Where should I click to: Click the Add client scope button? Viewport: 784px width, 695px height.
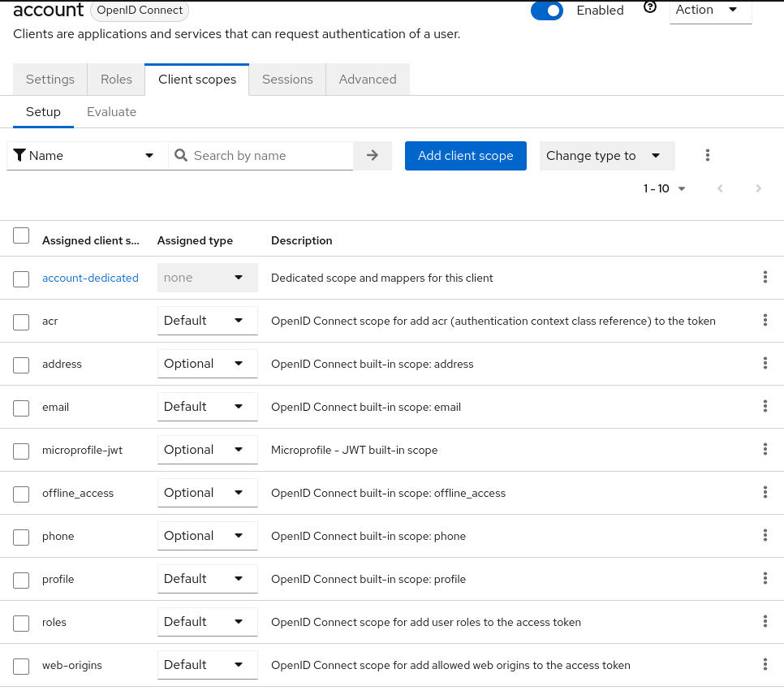(x=465, y=155)
